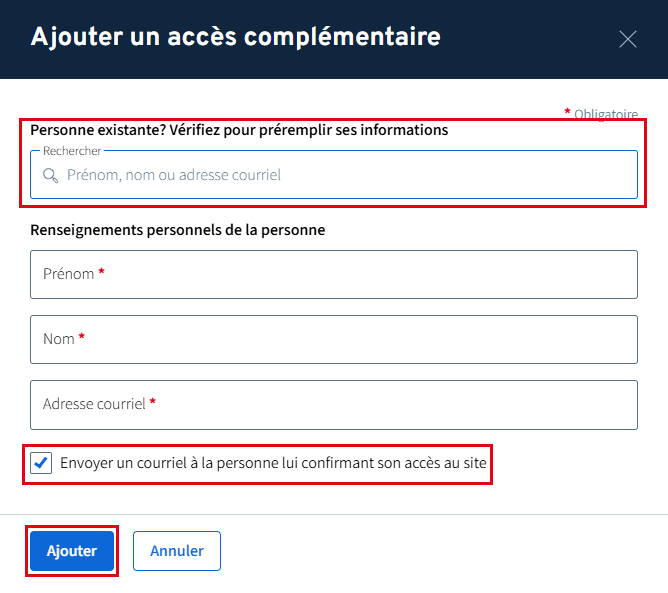Screen dimensions: 668x593
Task: Select the Nom text field
Action: pyautogui.click(x=334, y=339)
